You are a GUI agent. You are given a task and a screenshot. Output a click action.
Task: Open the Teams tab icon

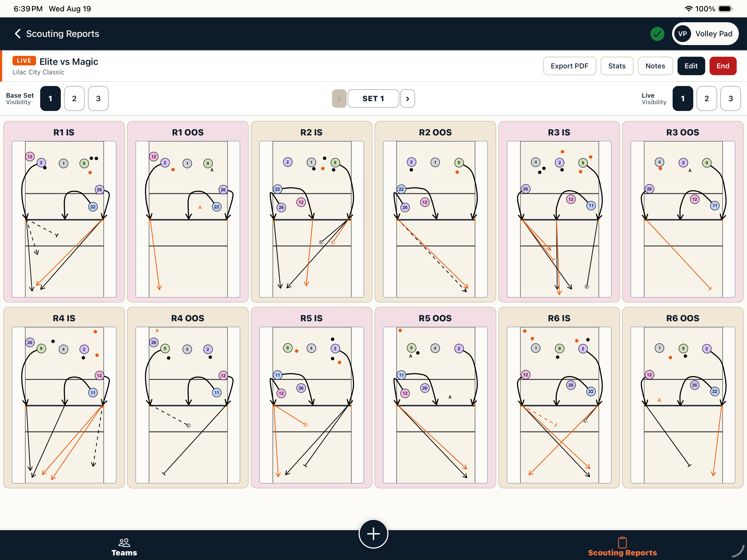tap(124, 542)
